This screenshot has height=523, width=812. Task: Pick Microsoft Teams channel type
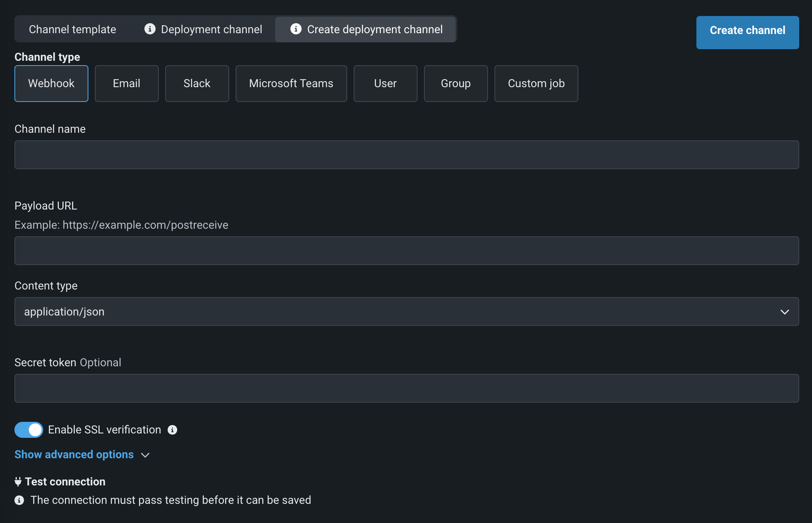[291, 84]
